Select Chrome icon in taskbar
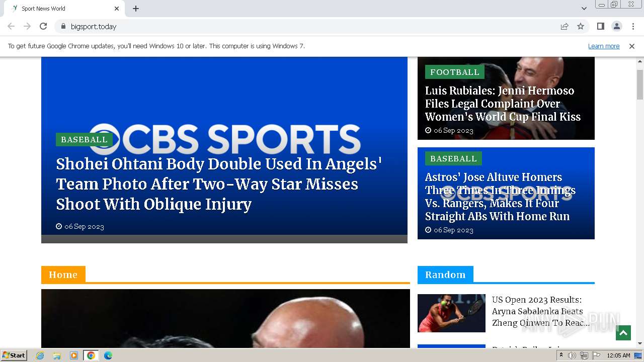The height and width of the screenshot is (362, 644). pos(91,355)
